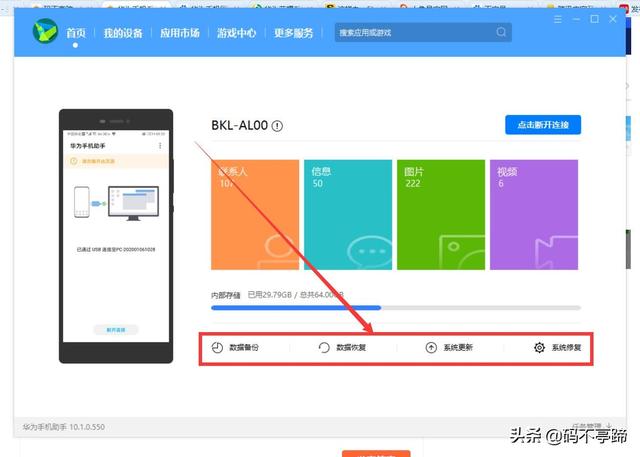Click the 内部存储 storage label

coord(226,295)
